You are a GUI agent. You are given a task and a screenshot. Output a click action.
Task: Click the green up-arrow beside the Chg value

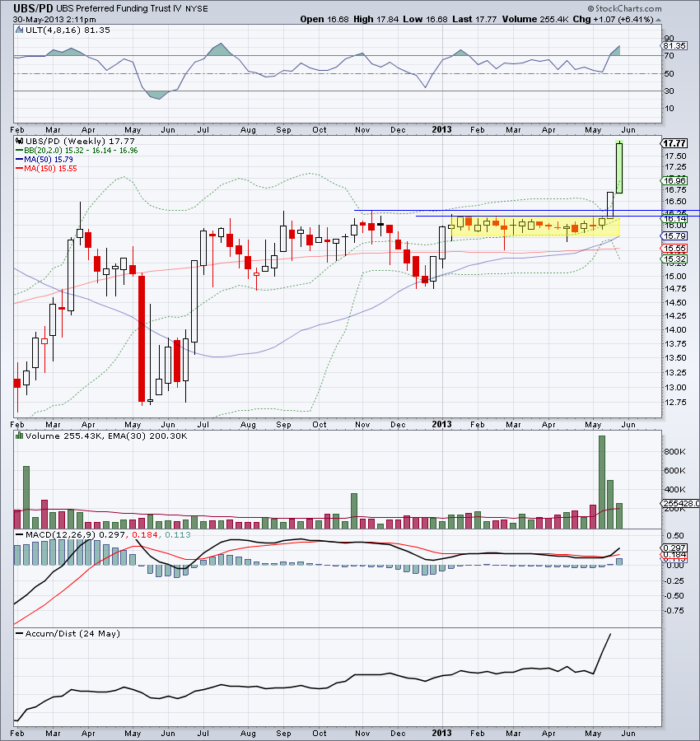click(x=658, y=20)
